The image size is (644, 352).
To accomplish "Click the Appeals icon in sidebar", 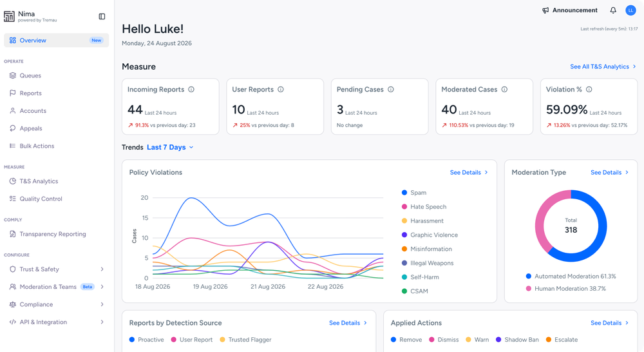I will tap(13, 128).
